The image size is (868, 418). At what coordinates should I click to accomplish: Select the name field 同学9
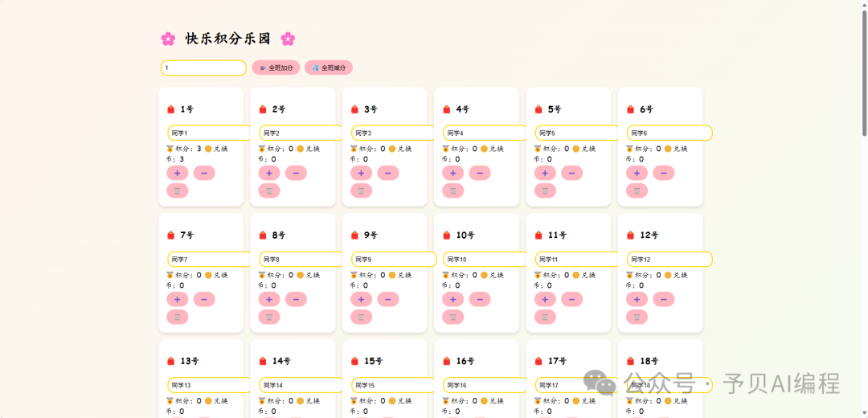click(394, 259)
